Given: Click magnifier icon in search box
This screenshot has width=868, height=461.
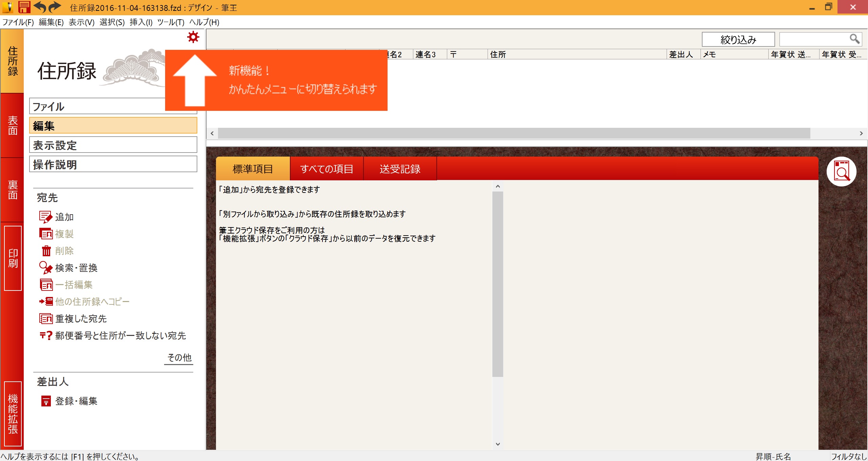Looking at the screenshot, I should [x=854, y=39].
